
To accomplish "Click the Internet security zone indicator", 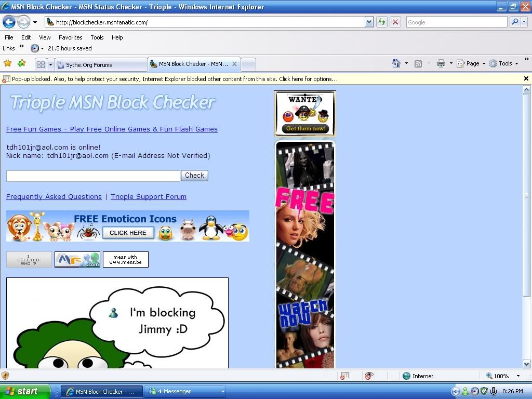I will coord(418,376).
